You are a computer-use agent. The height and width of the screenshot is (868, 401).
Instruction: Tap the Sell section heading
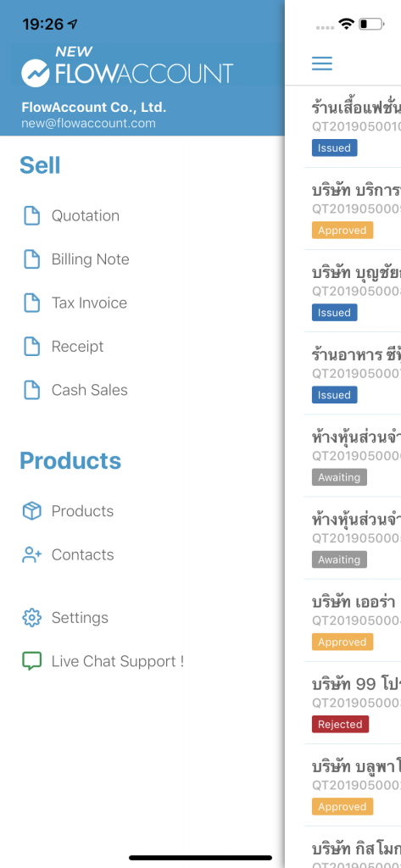tap(40, 165)
